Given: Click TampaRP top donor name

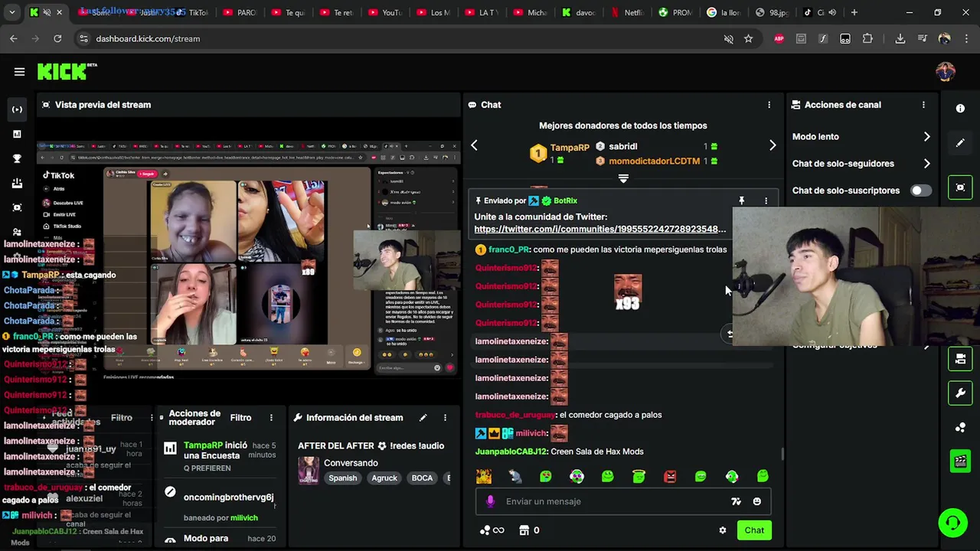Looking at the screenshot, I should pyautogui.click(x=570, y=148).
